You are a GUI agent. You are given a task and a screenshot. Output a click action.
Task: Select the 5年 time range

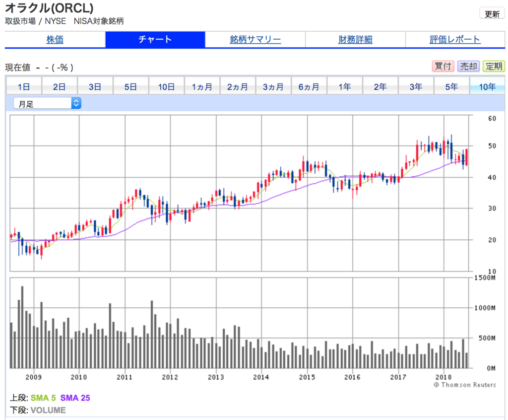452,85
